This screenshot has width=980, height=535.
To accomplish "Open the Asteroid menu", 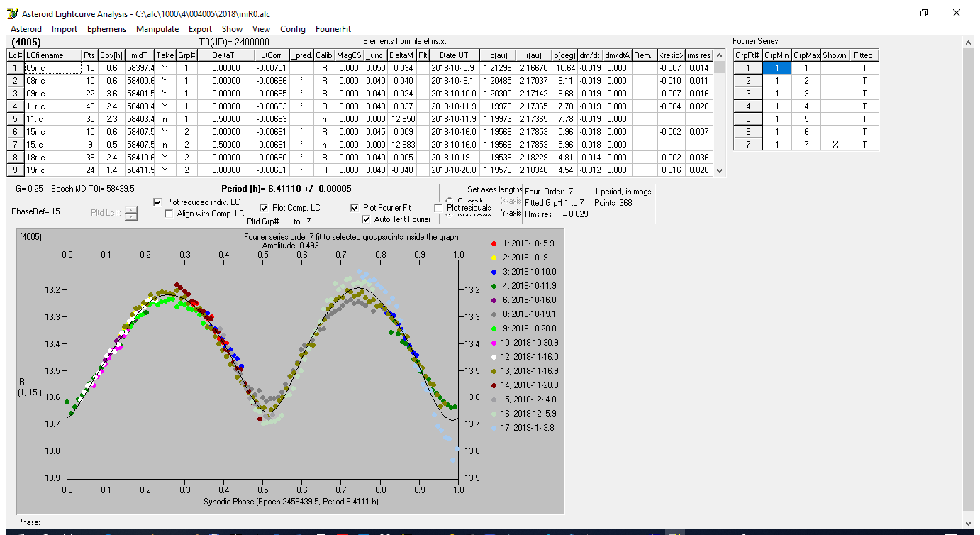I will [x=26, y=29].
